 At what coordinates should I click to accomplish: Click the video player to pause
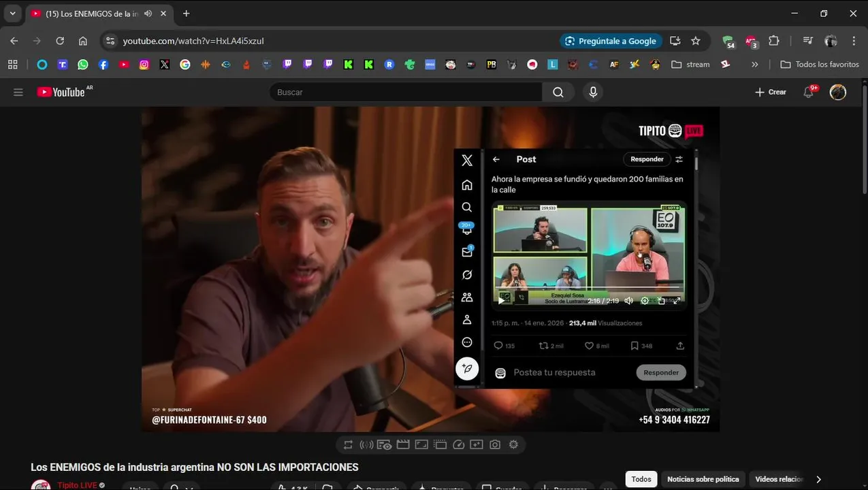[x=430, y=269]
